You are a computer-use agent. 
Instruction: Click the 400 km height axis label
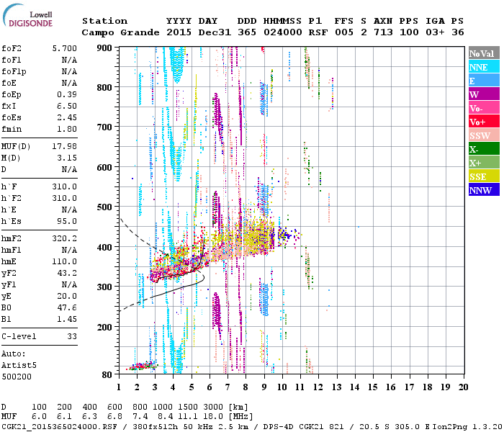click(104, 247)
